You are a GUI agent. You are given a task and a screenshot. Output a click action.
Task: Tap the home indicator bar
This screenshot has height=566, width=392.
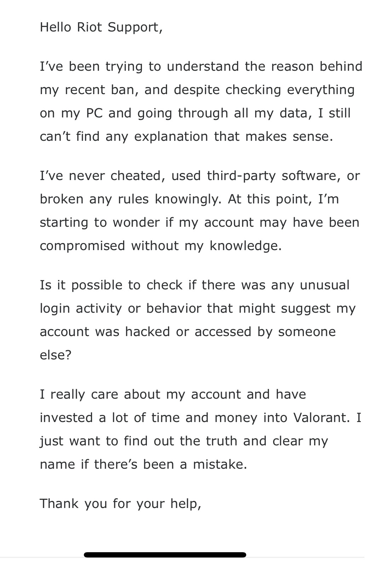click(x=165, y=555)
